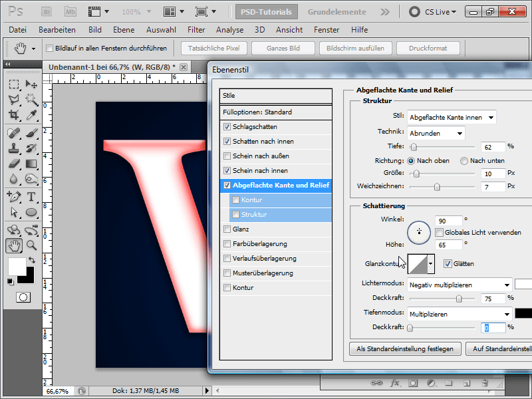The width and height of the screenshot is (532, 399).
Task: Open the Datei menu
Action: (18, 30)
